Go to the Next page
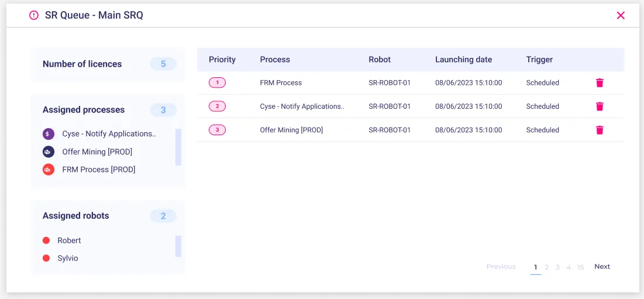 pos(602,267)
